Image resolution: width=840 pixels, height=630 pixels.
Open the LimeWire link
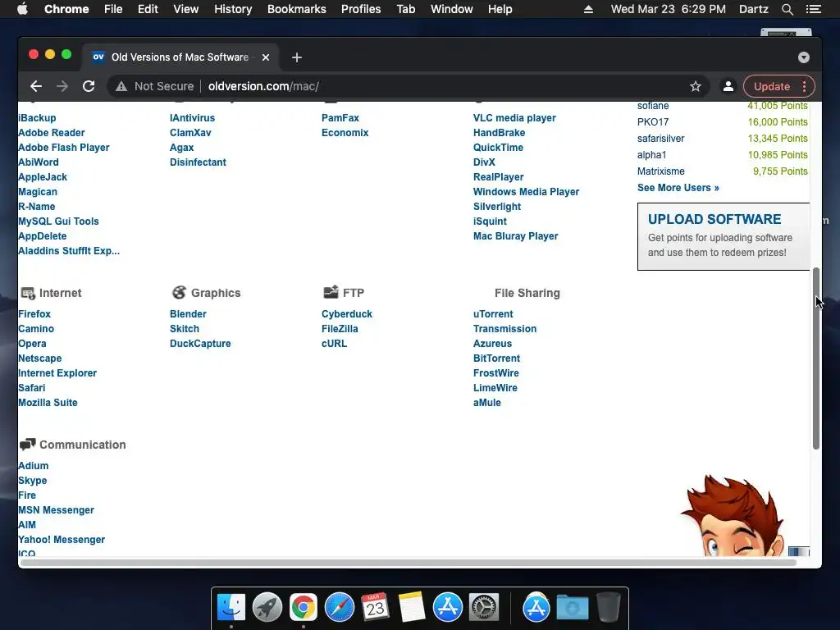coord(495,388)
